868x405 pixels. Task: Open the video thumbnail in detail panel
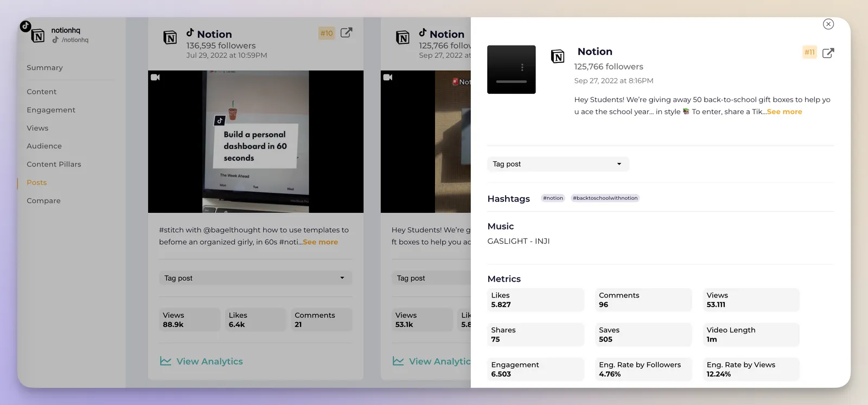pyautogui.click(x=511, y=69)
